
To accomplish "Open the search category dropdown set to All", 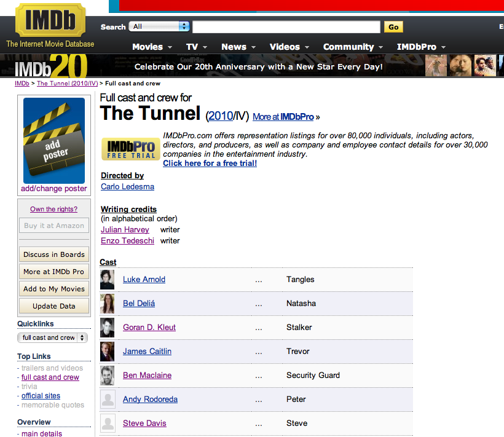I will pyautogui.click(x=159, y=26).
